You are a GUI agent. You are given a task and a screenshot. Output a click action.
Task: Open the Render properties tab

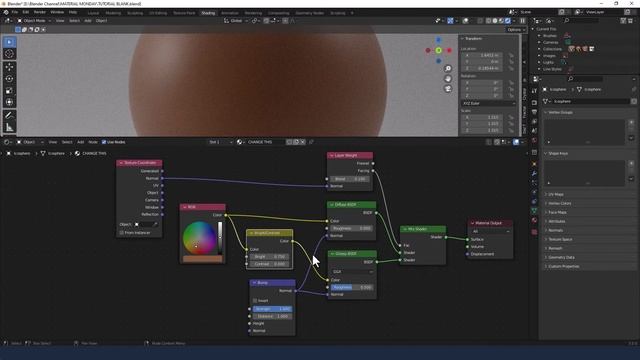[534, 103]
